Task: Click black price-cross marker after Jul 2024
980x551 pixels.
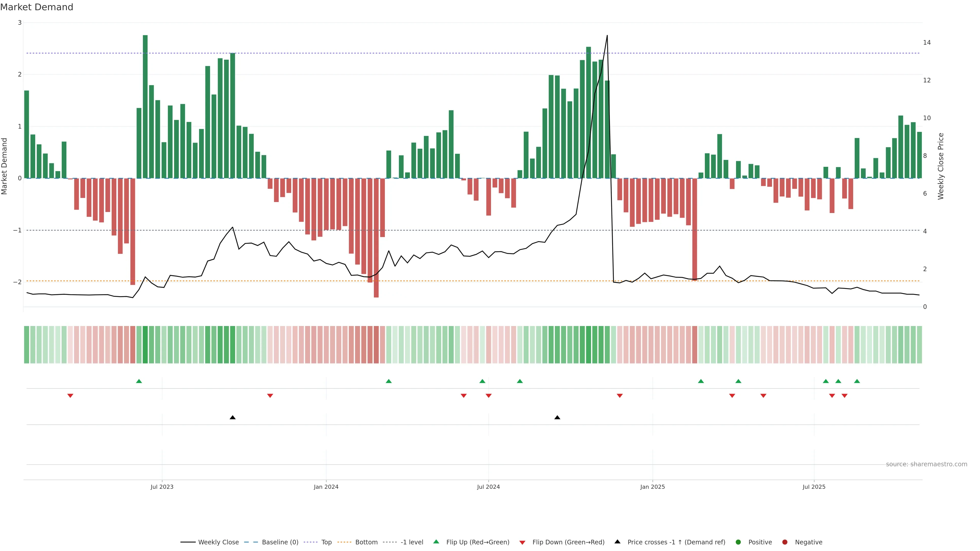Action: point(557,418)
